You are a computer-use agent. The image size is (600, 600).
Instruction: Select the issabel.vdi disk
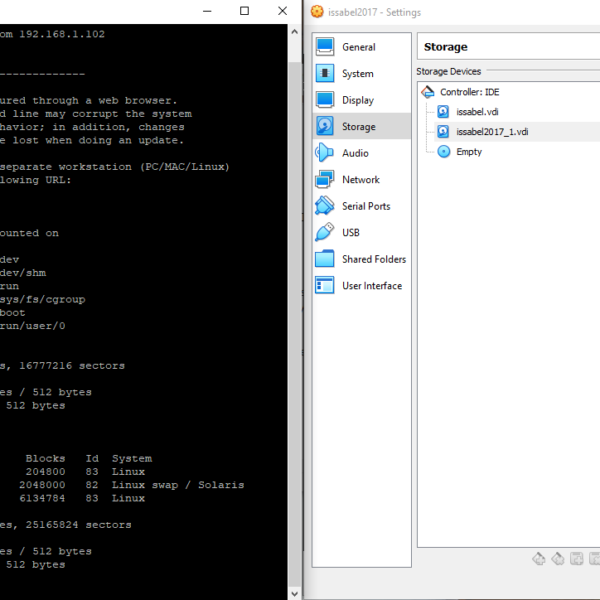click(477, 112)
